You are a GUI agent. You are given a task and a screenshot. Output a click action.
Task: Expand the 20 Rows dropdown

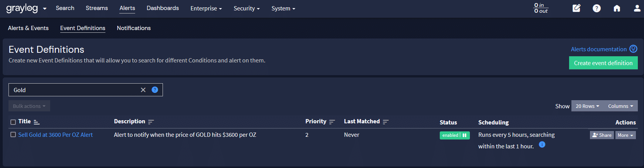(x=587, y=106)
